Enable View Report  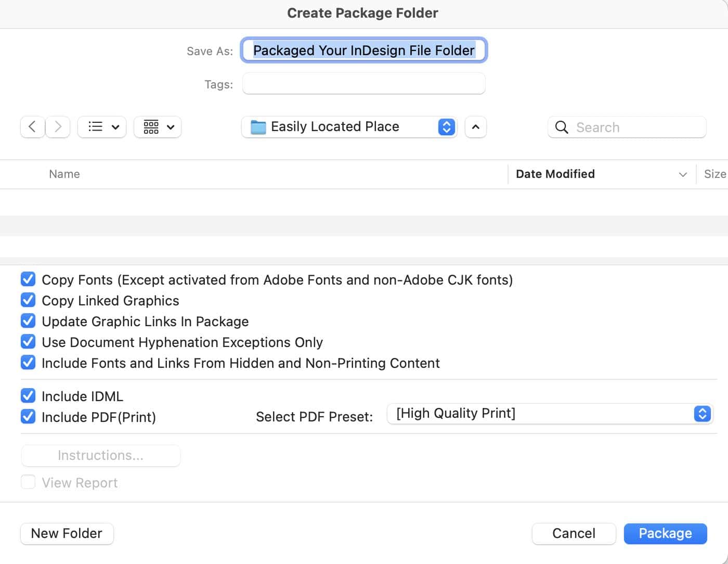click(x=28, y=482)
